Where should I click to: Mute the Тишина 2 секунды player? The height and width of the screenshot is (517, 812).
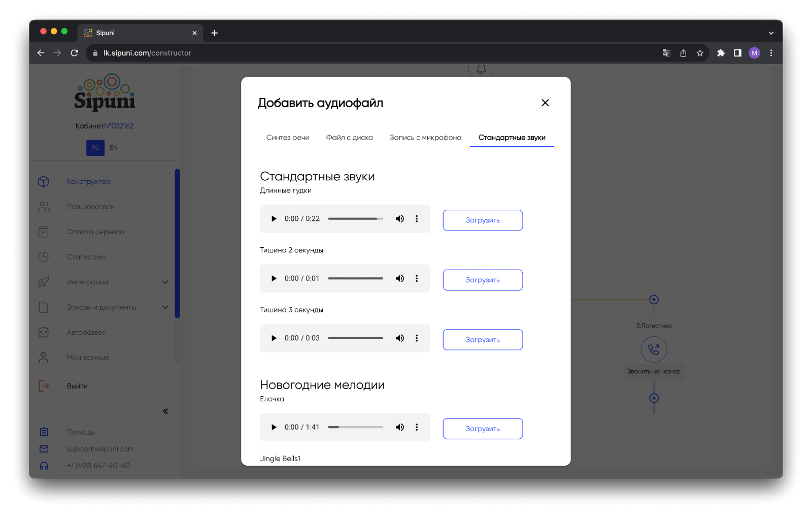click(x=400, y=278)
